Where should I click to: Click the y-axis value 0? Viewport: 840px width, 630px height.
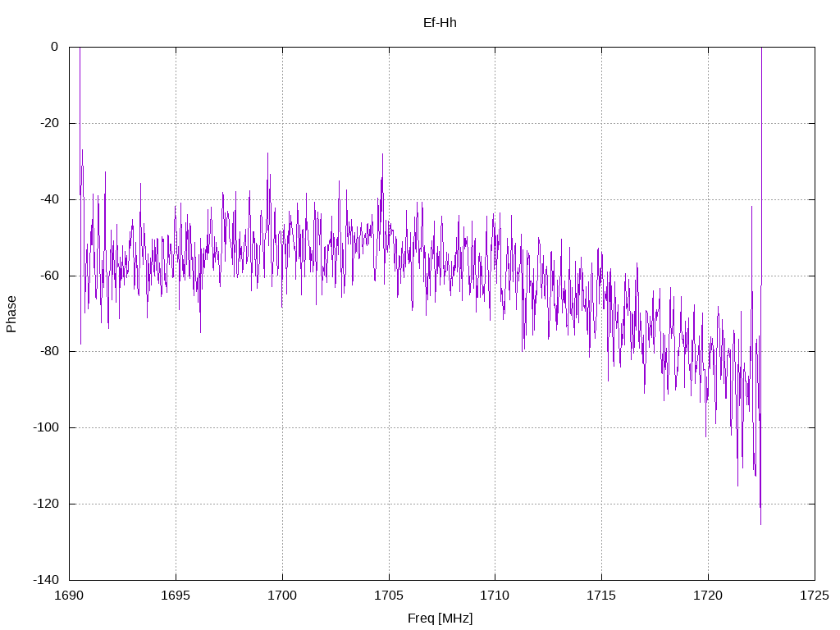pyautogui.click(x=54, y=47)
